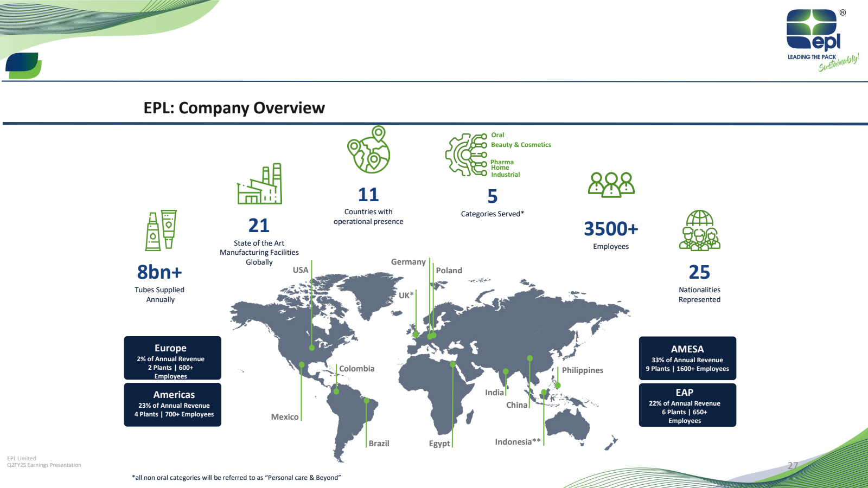Click the 8bn+ figure
This screenshot has height=488, width=868.
coord(159,272)
